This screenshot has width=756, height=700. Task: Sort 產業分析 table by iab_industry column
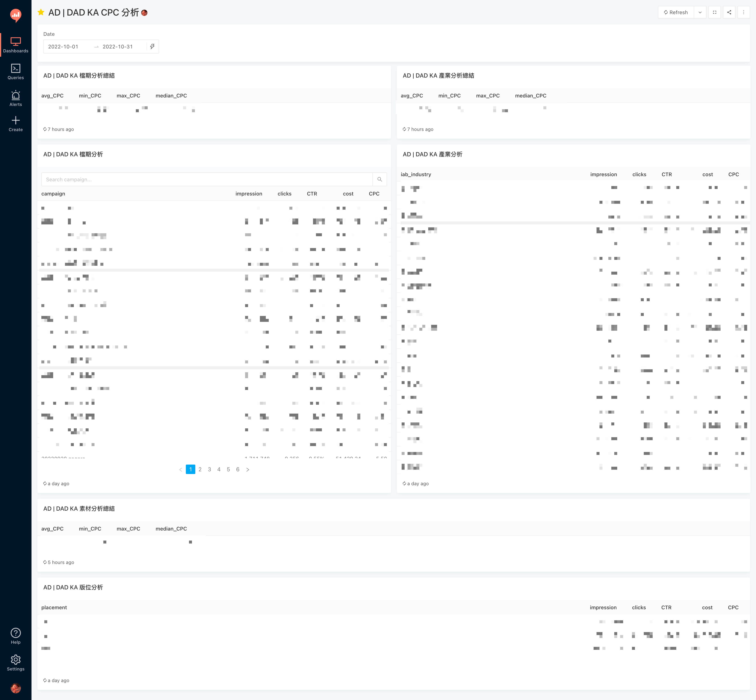(416, 174)
